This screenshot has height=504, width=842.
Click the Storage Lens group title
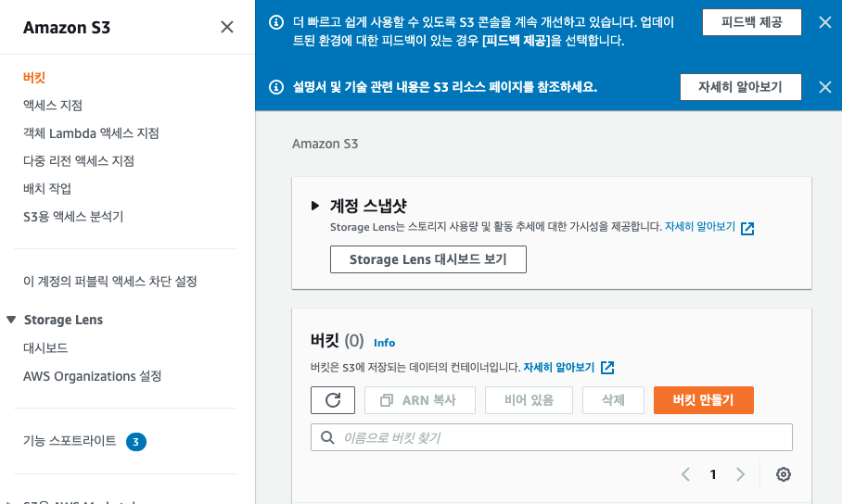coord(63,320)
